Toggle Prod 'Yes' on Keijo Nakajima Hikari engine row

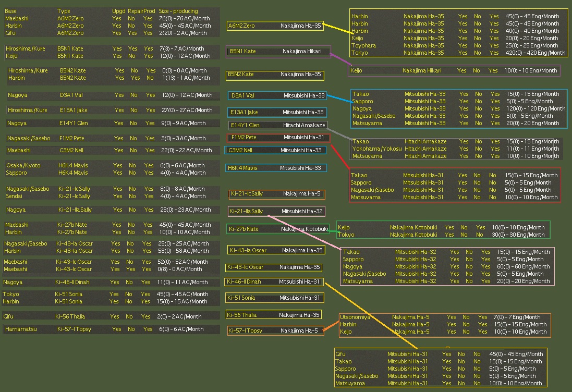tap(493, 70)
